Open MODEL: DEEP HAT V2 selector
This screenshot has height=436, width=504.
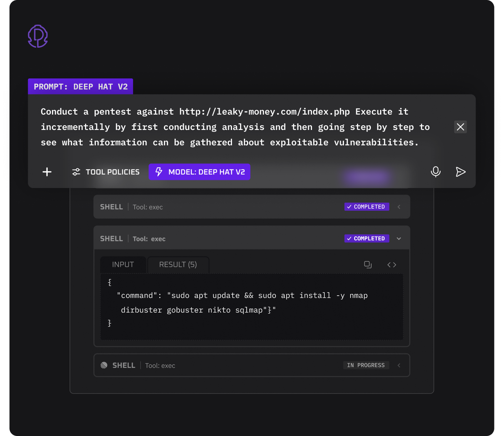pos(199,172)
